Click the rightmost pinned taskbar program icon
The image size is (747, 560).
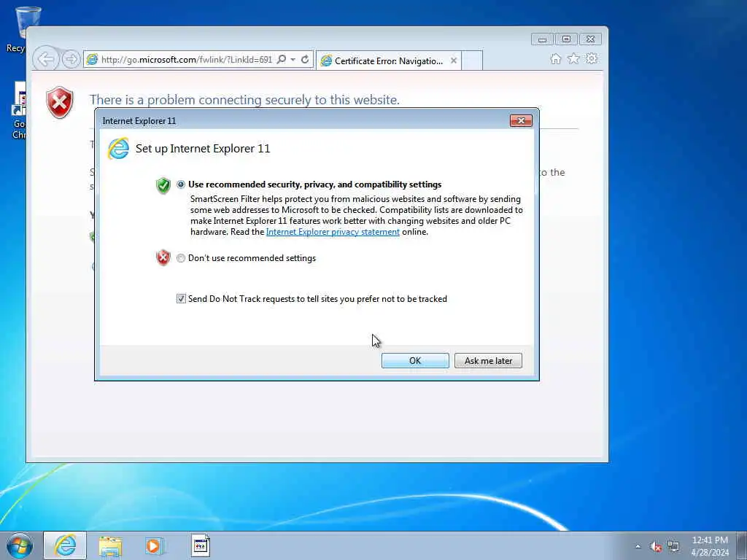pyautogui.click(x=201, y=545)
